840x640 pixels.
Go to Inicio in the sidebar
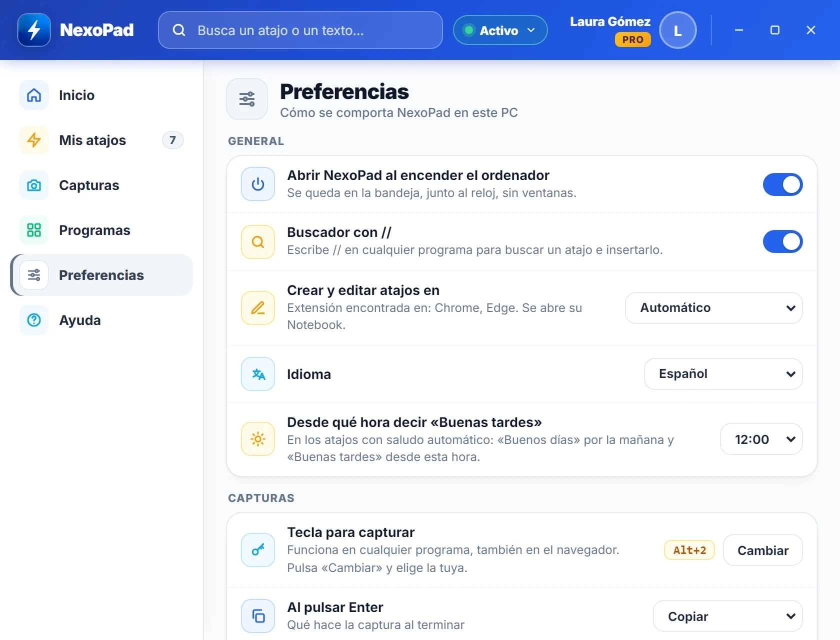pyautogui.click(x=101, y=95)
